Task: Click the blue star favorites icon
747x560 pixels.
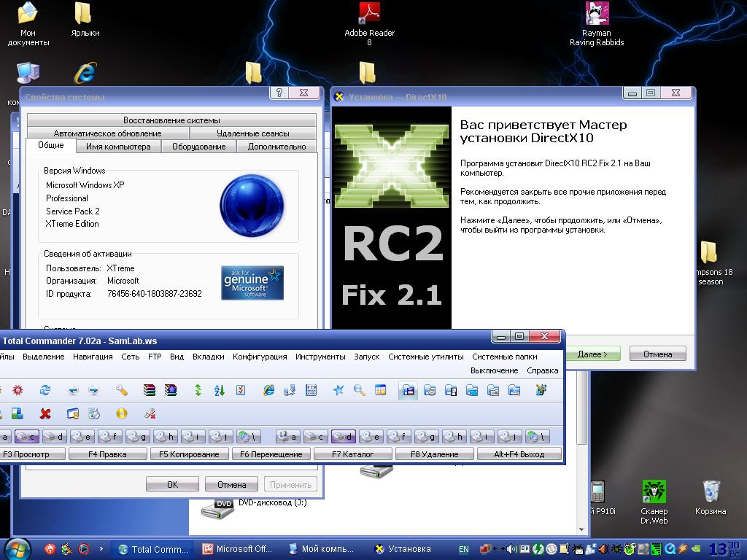Action: click(338, 391)
